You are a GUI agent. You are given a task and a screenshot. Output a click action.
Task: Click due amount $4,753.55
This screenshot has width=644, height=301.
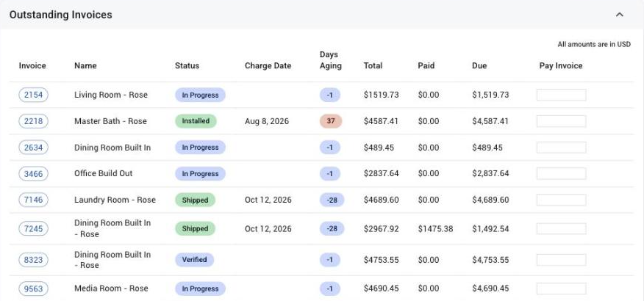point(490,260)
